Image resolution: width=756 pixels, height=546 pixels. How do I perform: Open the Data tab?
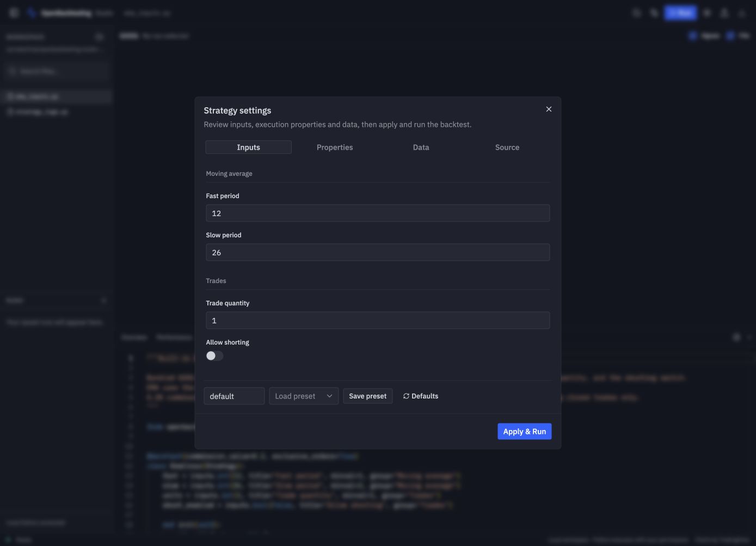pos(421,148)
